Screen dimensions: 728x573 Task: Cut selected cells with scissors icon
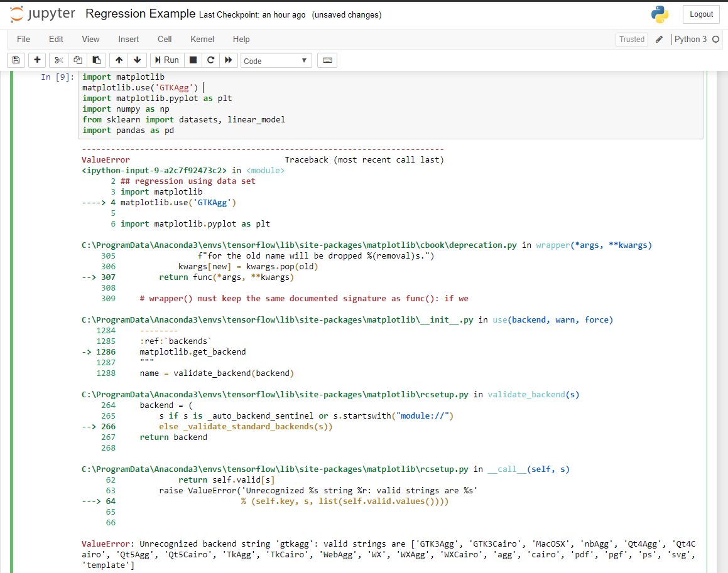(58, 60)
